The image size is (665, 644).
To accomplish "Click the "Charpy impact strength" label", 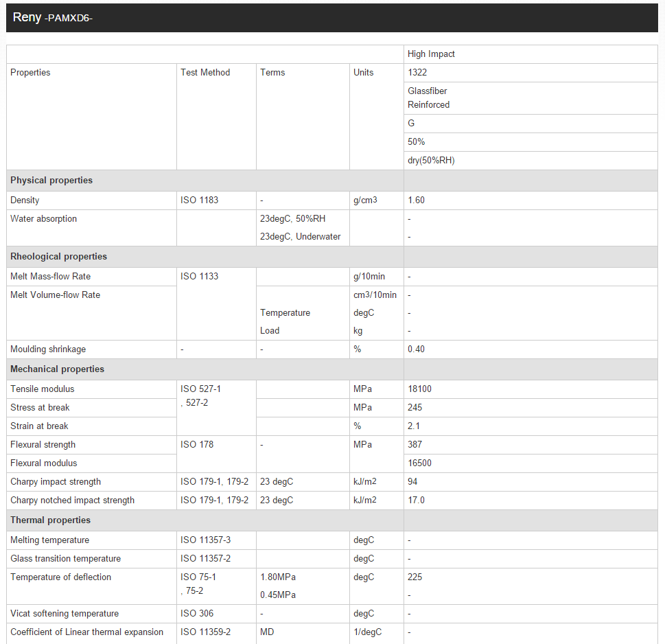I will pyautogui.click(x=56, y=482).
